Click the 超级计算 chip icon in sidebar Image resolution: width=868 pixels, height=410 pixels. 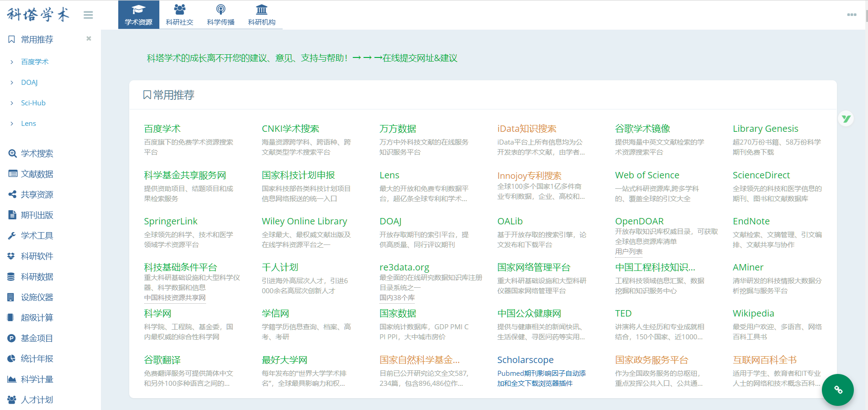tap(11, 317)
